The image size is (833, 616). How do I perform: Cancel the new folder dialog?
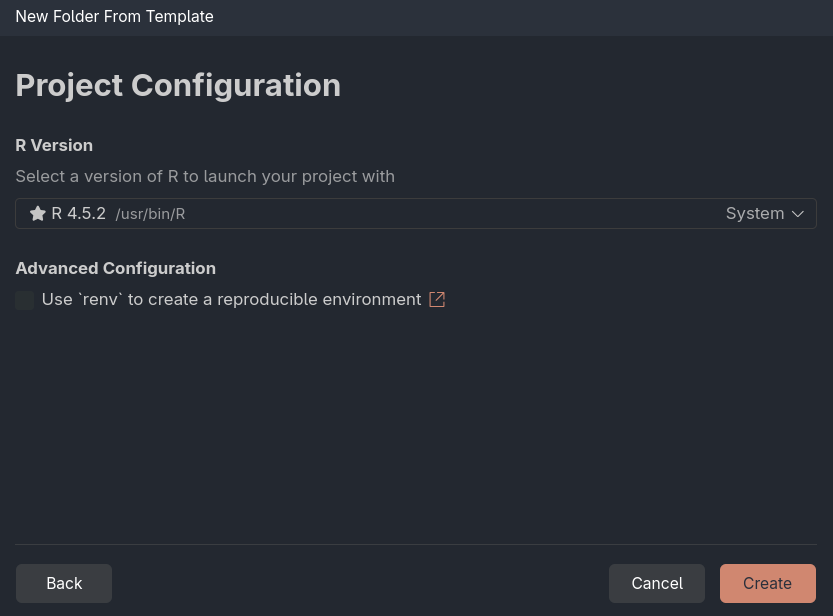coord(656,583)
